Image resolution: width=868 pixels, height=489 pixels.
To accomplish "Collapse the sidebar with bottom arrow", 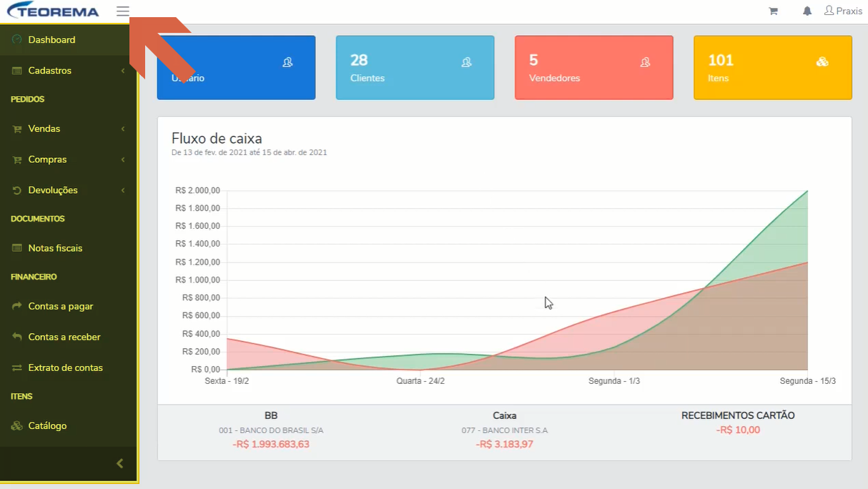I will coord(120,463).
